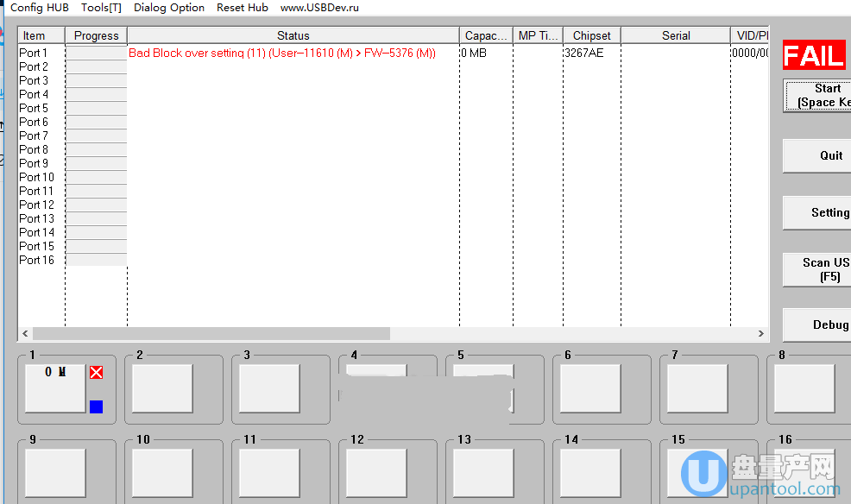Click the Debug button
This screenshot has width=851, height=504.
click(x=820, y=325)
